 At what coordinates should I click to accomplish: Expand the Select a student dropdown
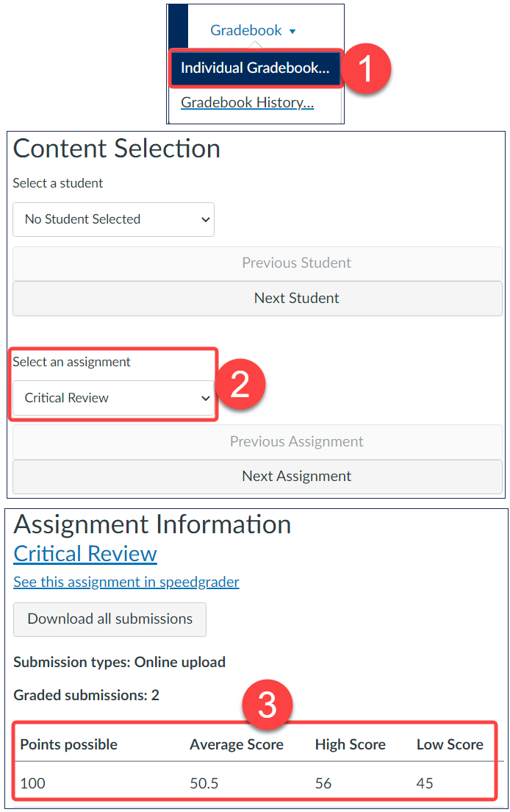(x=113, y=219)
